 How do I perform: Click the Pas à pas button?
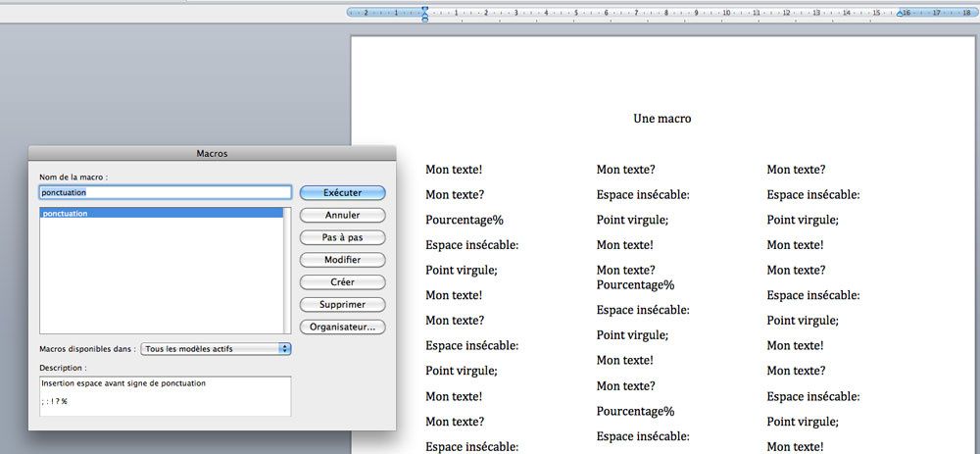pyautogui.click(x=342, y=237)
